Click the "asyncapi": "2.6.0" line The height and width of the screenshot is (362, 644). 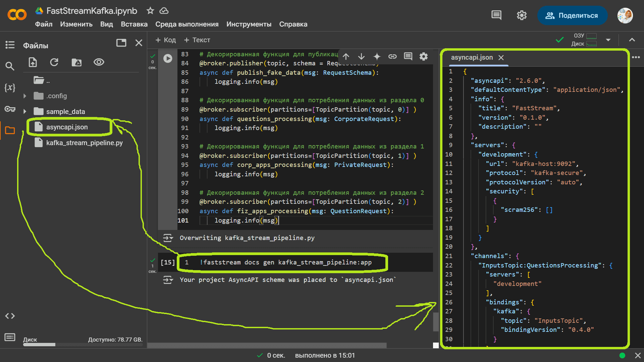click(508, 81)
